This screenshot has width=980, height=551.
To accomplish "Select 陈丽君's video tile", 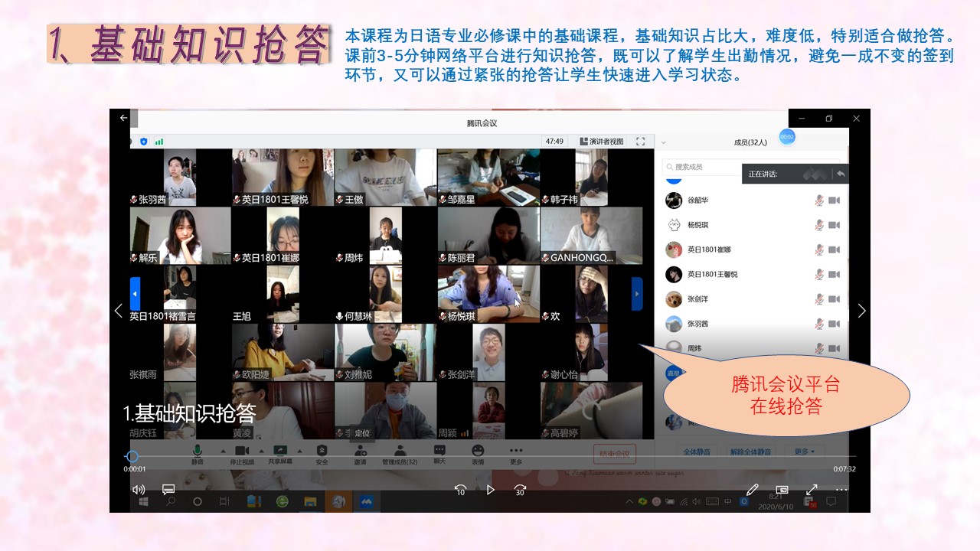I will pos(488,236).
